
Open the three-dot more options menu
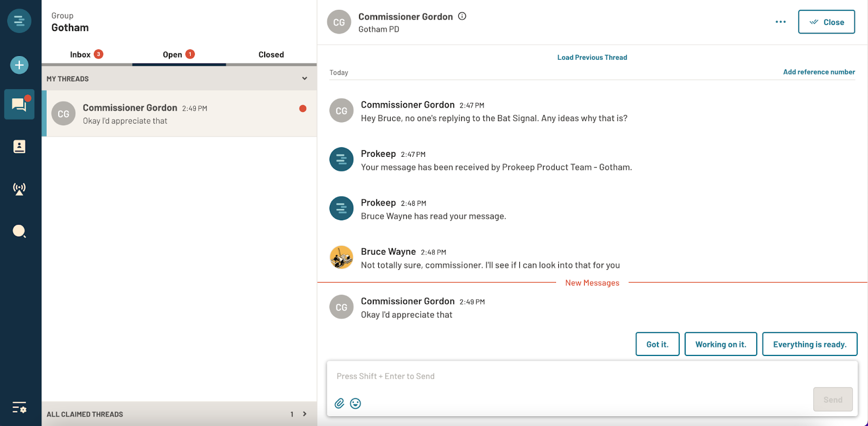pyautogui.click(x=781, y=22)
